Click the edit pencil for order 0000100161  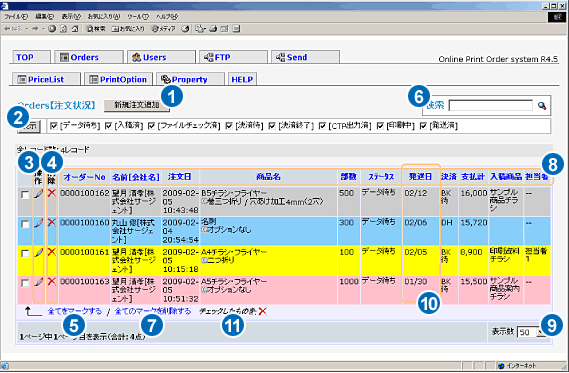[38, 253]
